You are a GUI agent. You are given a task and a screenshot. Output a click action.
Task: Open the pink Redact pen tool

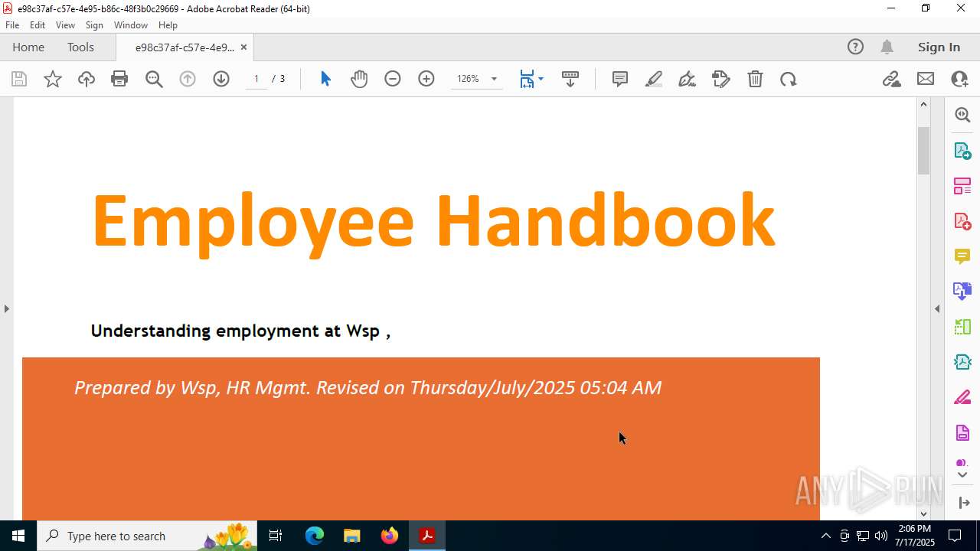962,398
